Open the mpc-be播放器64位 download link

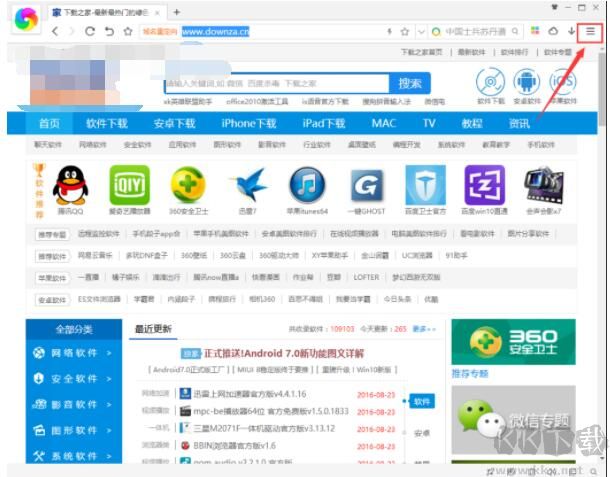(x=271, y=411)
